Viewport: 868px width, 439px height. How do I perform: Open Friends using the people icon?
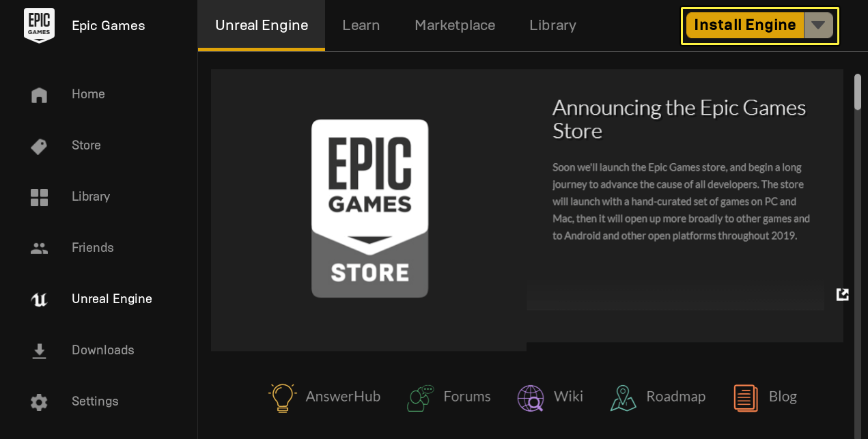39,249
